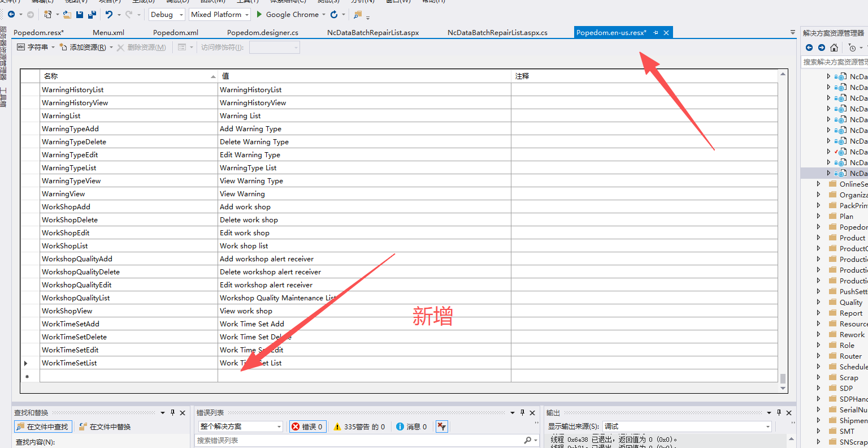Click the 值 column header
This screenshot has height=448, width=868.
(364, 76)
